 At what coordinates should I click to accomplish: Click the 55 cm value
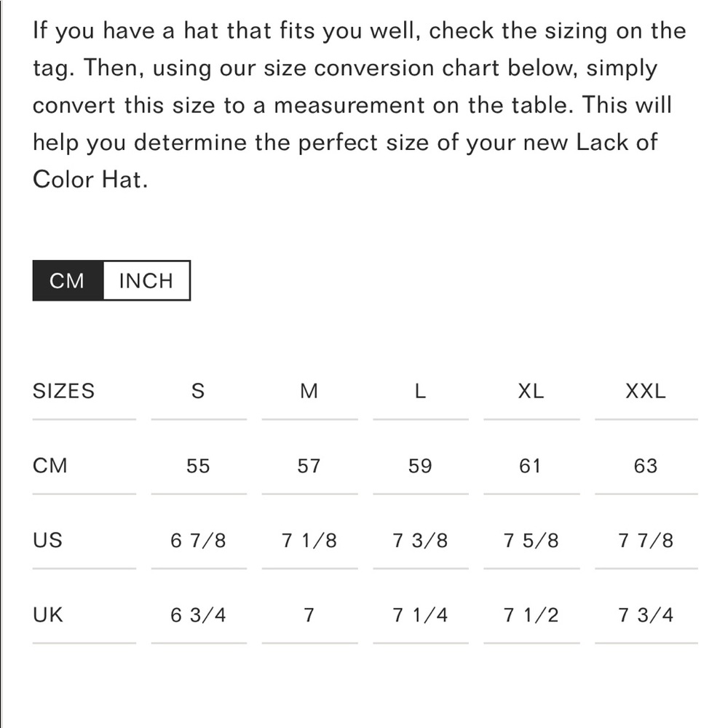point(198,466)
